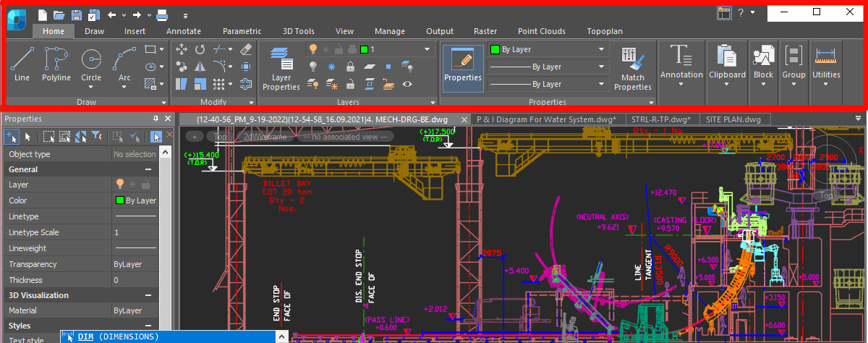The height and width of the screenshot is (343, 868).
Task: Switch to SITE PLAN.dwg document tab
Action: pyautogui.click(x=733, y=119)
